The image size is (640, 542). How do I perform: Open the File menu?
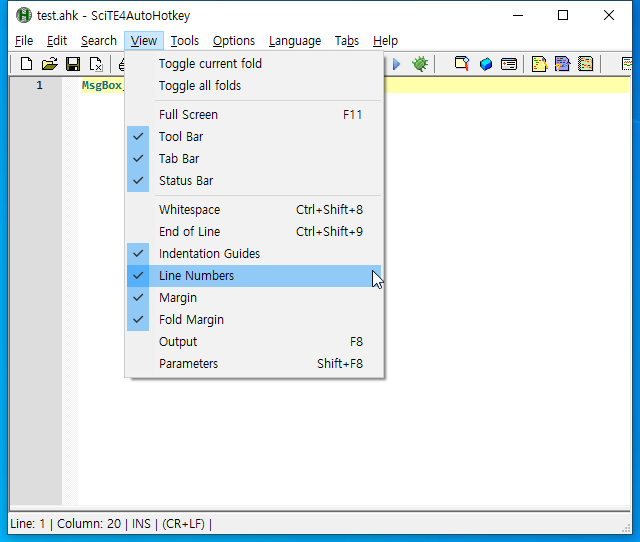(24, 41)
